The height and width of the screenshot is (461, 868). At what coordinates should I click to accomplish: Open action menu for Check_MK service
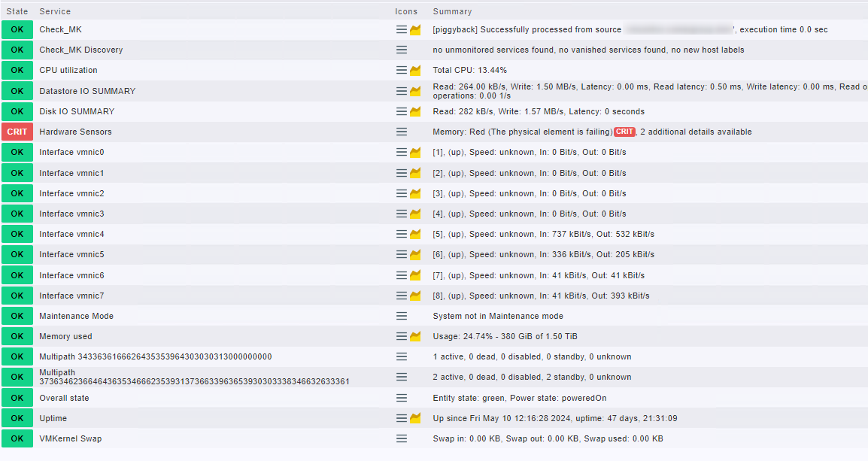click(402, 29)
